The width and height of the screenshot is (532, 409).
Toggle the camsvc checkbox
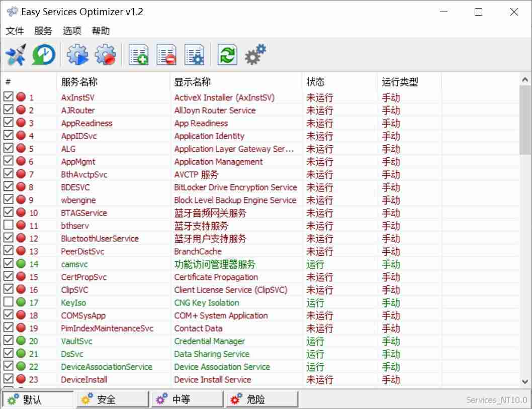[x=9, y=263]
